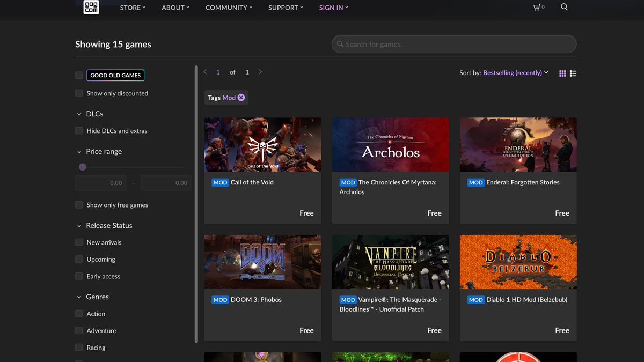Click the next page arrow
644x362 pixels.
pyautogui.click(x=260, y=71)
